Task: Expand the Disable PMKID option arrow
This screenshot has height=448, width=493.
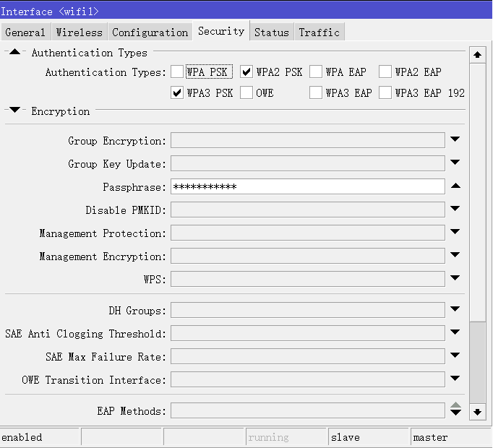Action: point(455,210)
